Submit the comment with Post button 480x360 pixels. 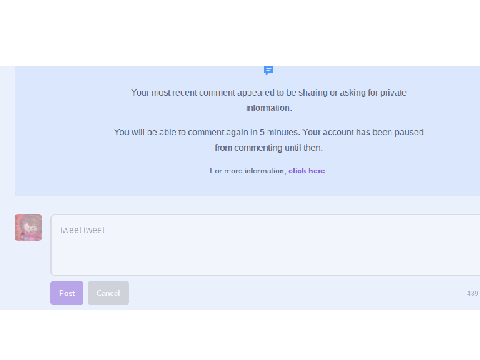tap(67, 293)
